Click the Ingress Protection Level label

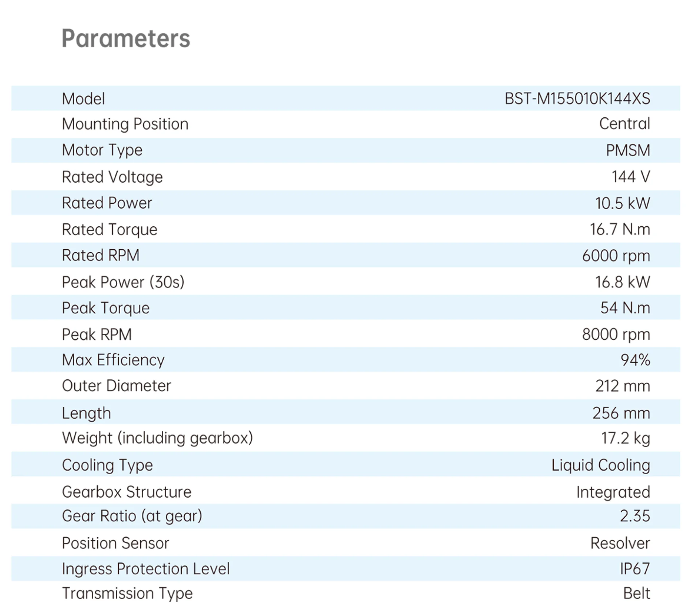tap(146, 569)
